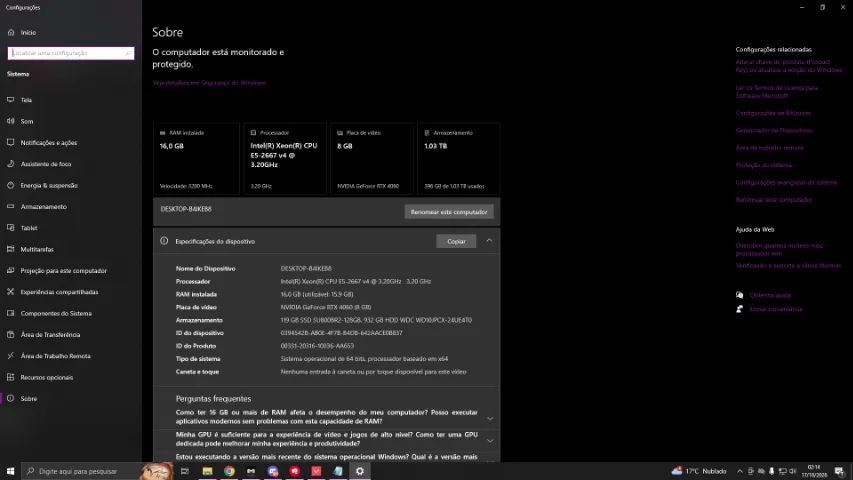
Task: Click the Sobre info icon in sidebar
Action: pyautogui.click(x=10, y=398)
